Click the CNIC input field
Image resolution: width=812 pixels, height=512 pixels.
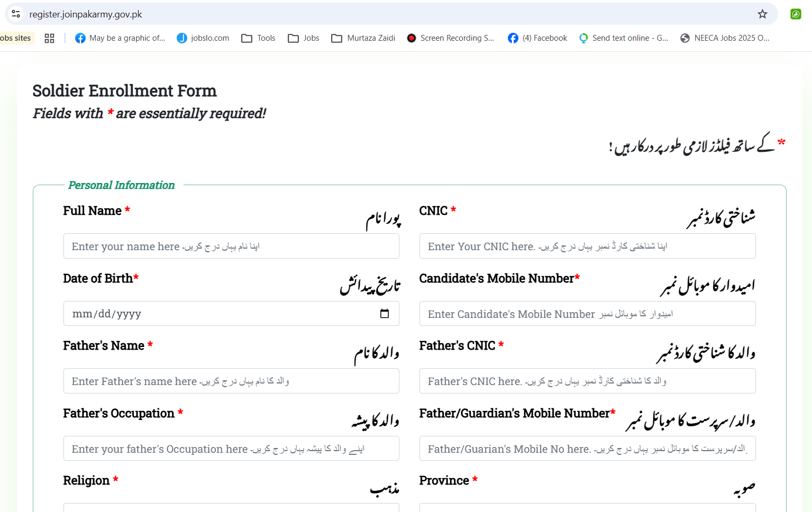click(x=587, y=246)
